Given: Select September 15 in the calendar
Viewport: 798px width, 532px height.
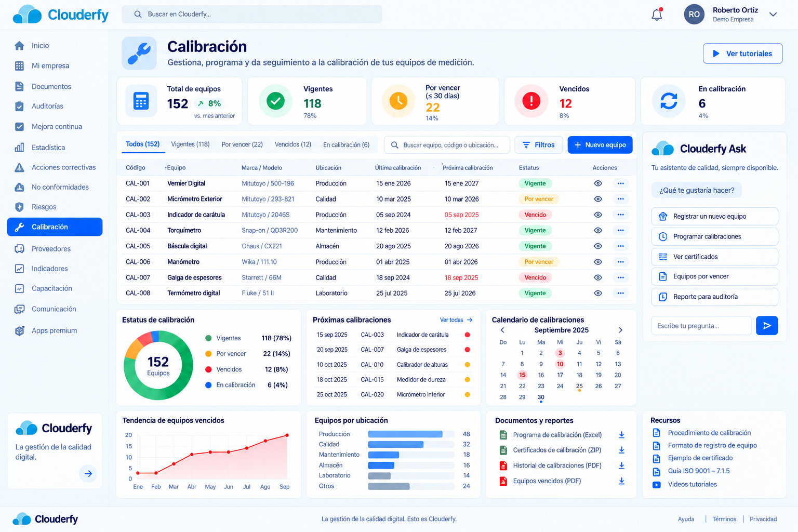Looking at the screenshot, I should [x=522, y=375].
